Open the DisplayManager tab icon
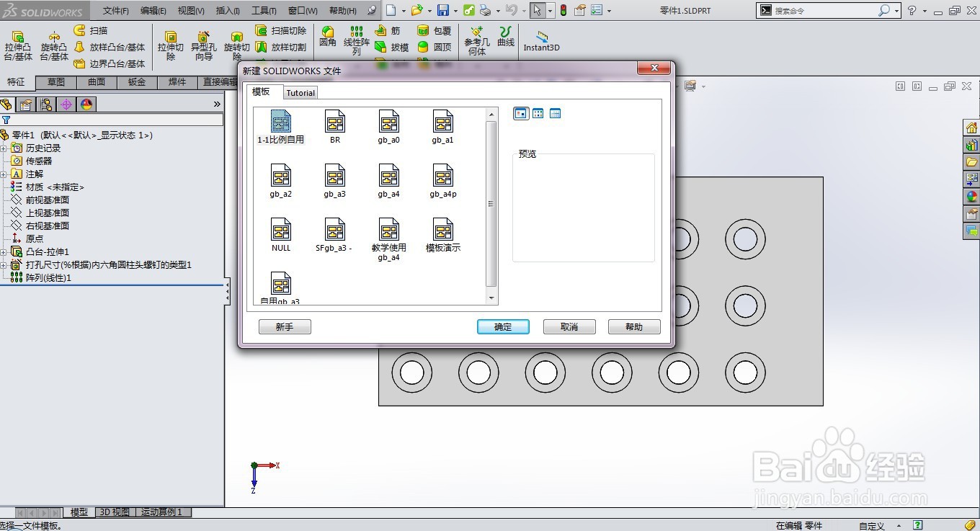Image resolution: width=980 pixels, height=531 pixels. click(86, 104)
